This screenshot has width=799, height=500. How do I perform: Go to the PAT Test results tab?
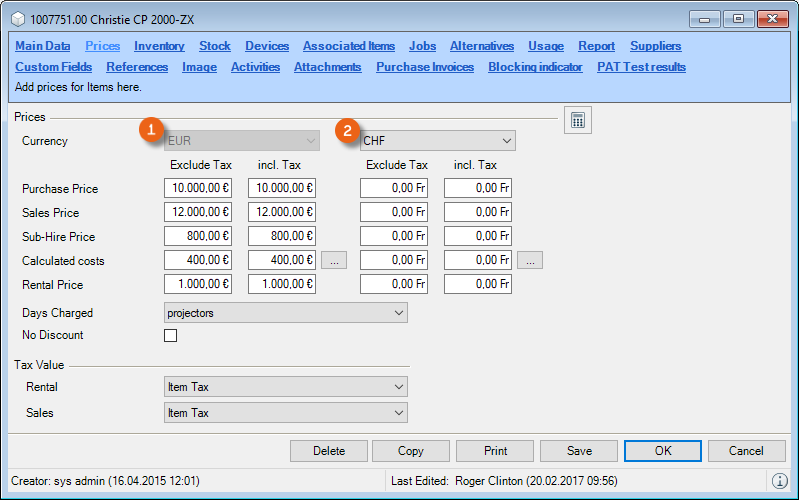[641, 67]
